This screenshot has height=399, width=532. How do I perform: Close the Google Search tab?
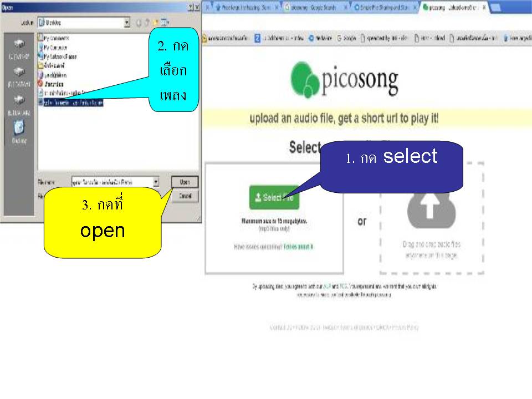[346, 7]
